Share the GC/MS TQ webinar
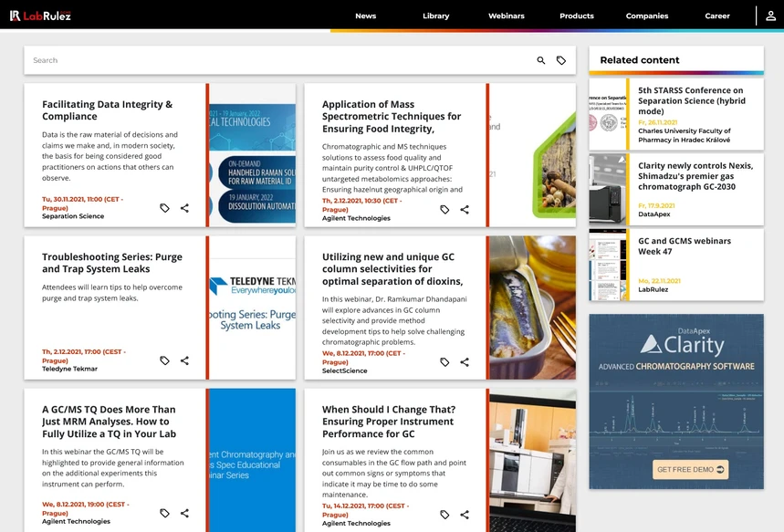This screenshot has width=784, height=532. click(x=184, y=513)
